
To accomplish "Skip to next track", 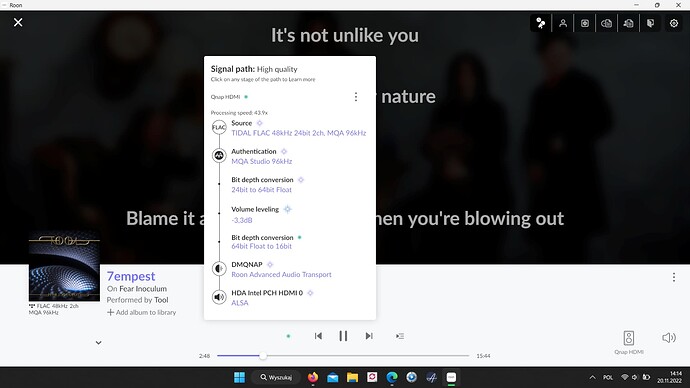I will tap(369, 336).
